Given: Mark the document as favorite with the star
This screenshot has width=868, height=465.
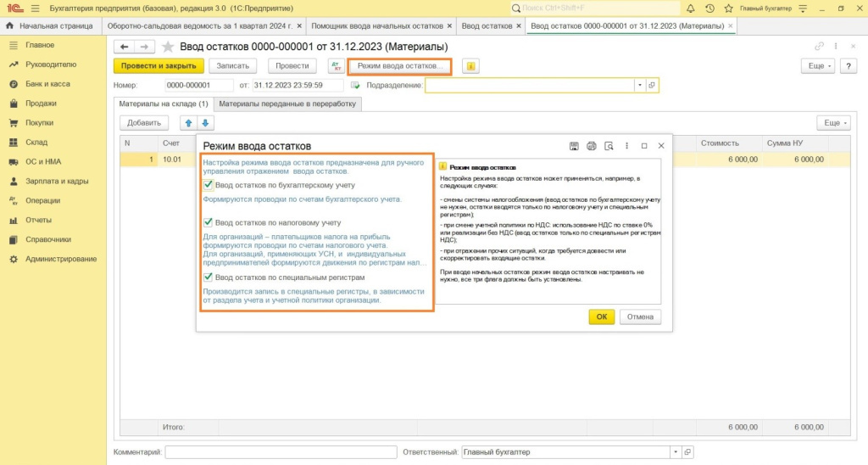Looking at the screenshot, I should (168, 47).
